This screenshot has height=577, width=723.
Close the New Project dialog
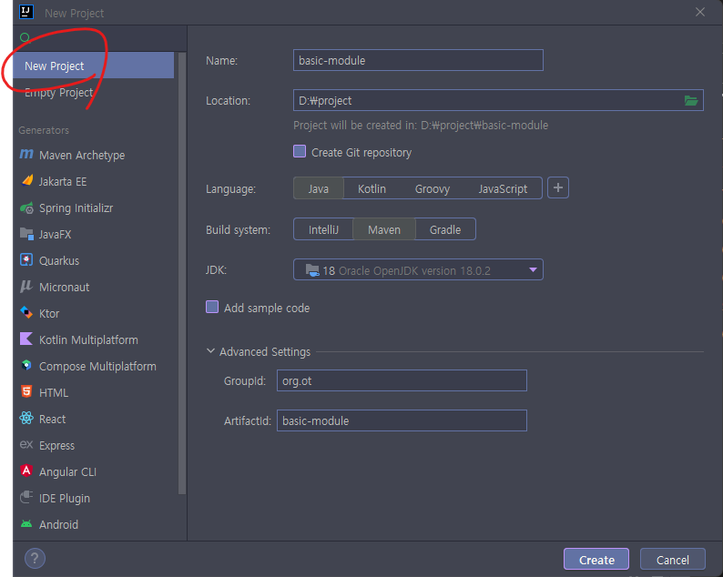(x=700, y=12)
